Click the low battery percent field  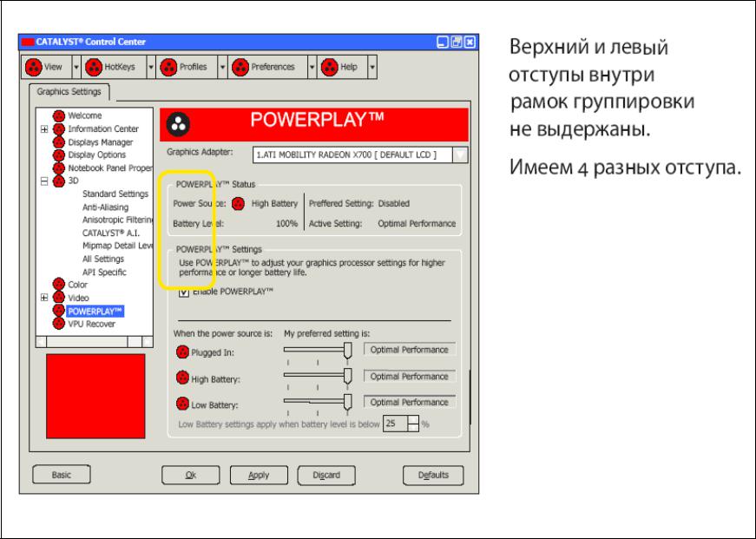coord(395,424)
